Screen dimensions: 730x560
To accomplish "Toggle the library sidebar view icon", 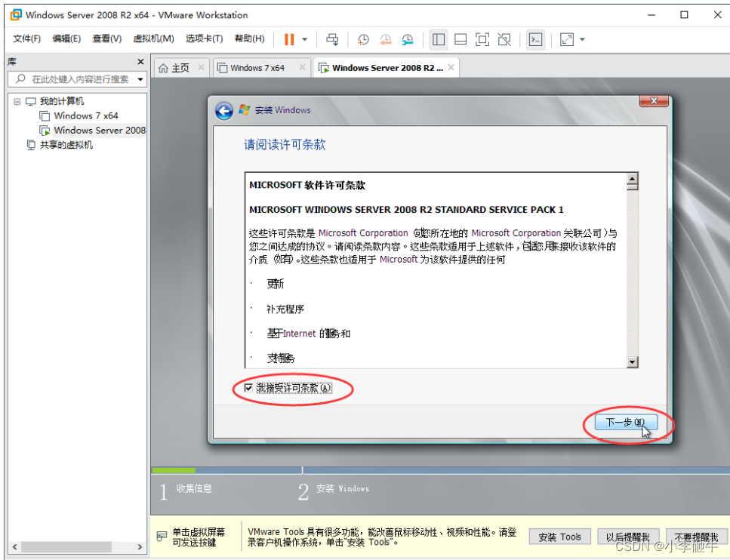I will (439, 39).
